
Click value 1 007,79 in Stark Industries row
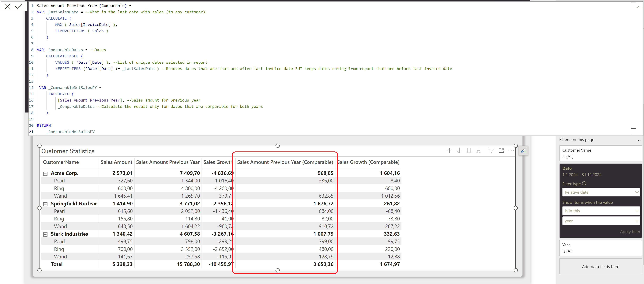pyautogui.click(x=323, y=234)
